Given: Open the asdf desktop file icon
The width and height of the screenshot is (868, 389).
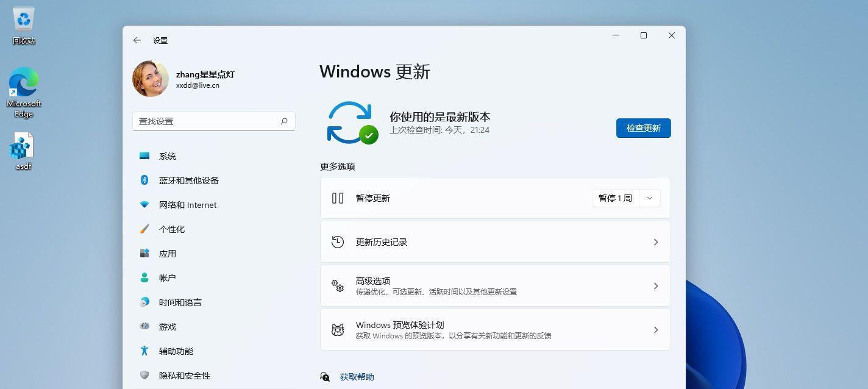Looking at the screenshot, I should [23, 151].
